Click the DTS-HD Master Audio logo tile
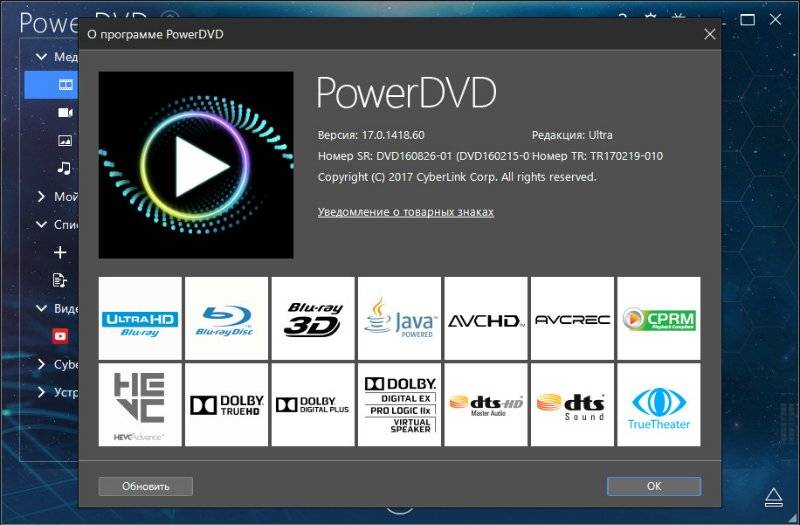800x525 pixels. coord(486,405)
